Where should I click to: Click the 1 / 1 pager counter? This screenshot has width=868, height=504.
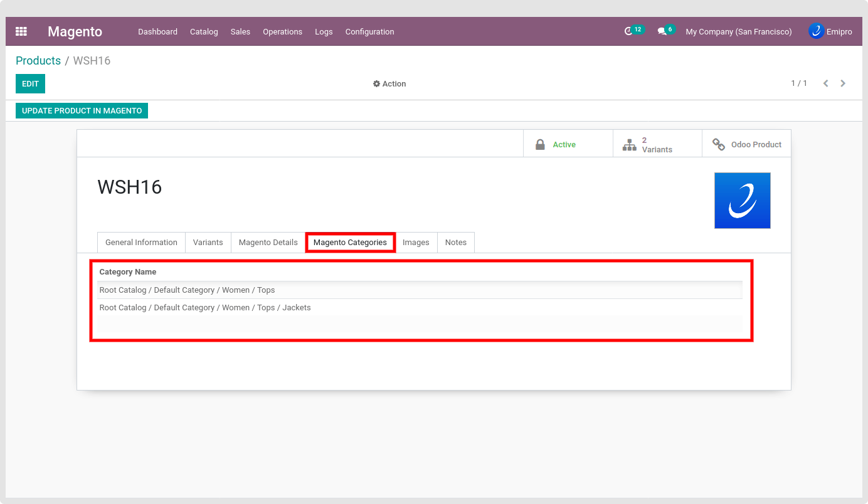tap(799, 83)
